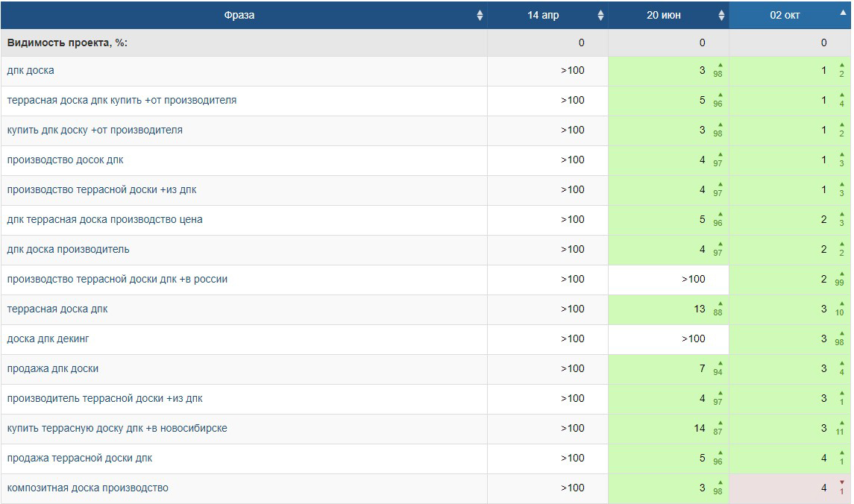This screenshot has width=854, height=504.
Task: Click 20 июн position 7 for 'продажа дпк доски'
Action: pos(702,368)
